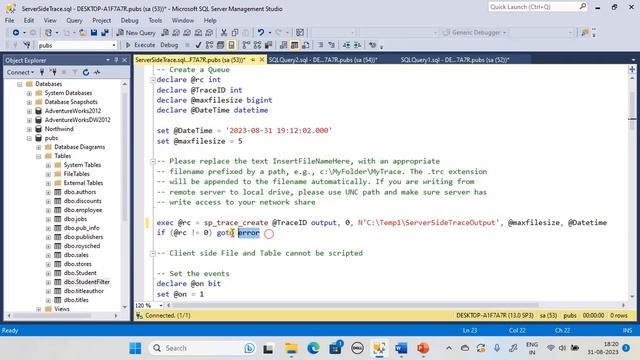Switch to the SQLQuery1.sql tab
The width and height of the screenshot is (640, 360).
(455, 60)
